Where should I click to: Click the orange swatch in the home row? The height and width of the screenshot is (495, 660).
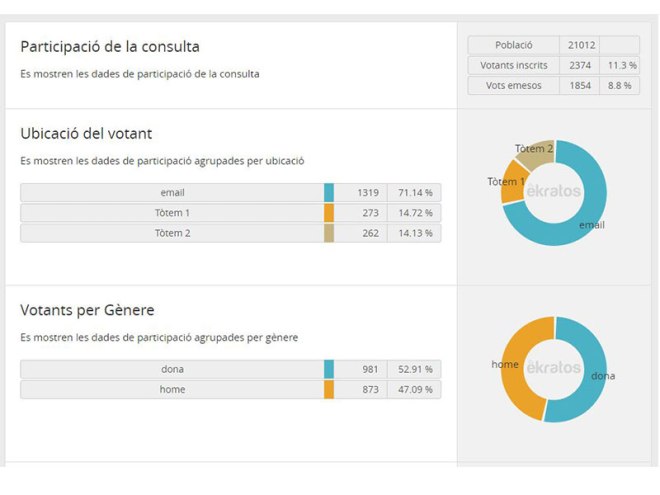(329, 389)
